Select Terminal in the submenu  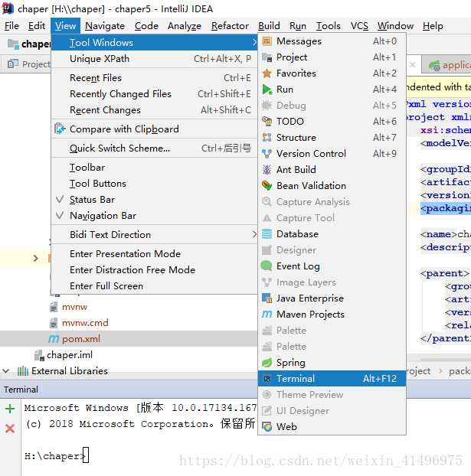click(x=332, y=379)
